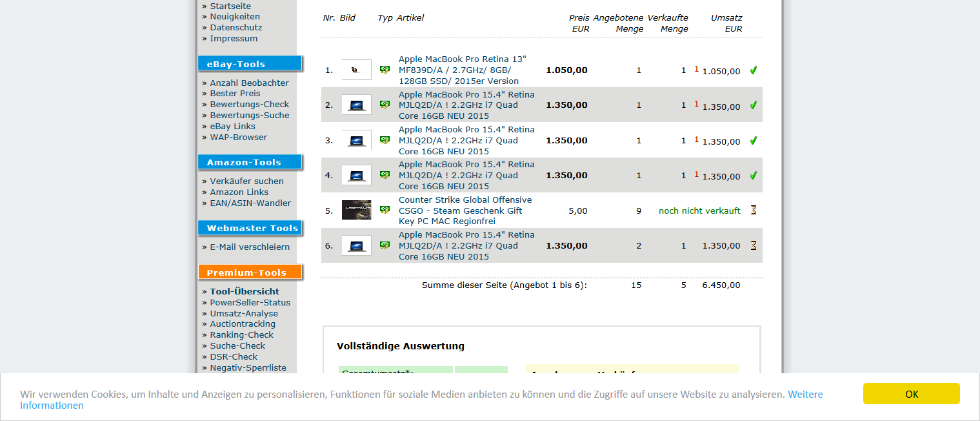Open Negativ-Sperrliste premium tool
Viewport: 980px width, 421px height.
pyautogui.click(x=248, y=368)
